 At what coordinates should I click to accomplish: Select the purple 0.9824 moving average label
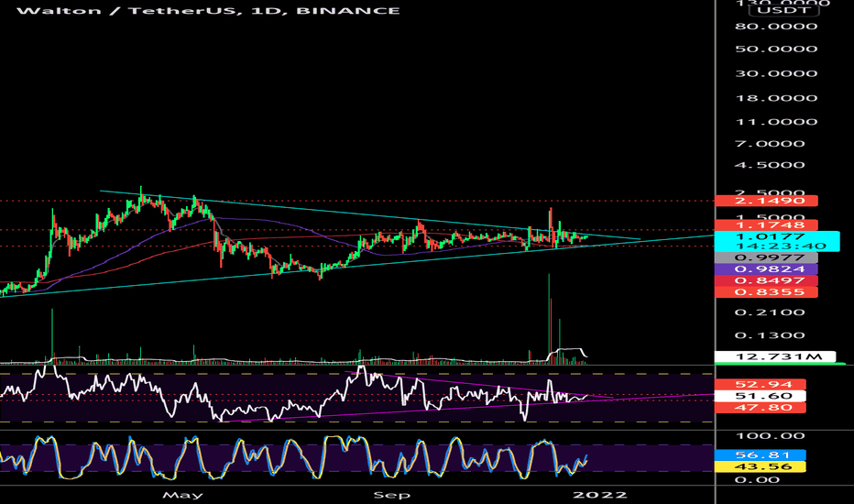coord(766,269)
